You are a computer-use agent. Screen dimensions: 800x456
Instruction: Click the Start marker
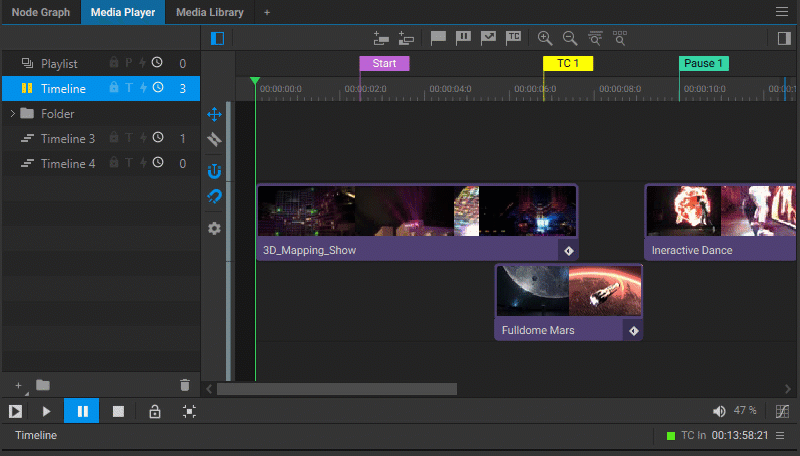[384, 63]
